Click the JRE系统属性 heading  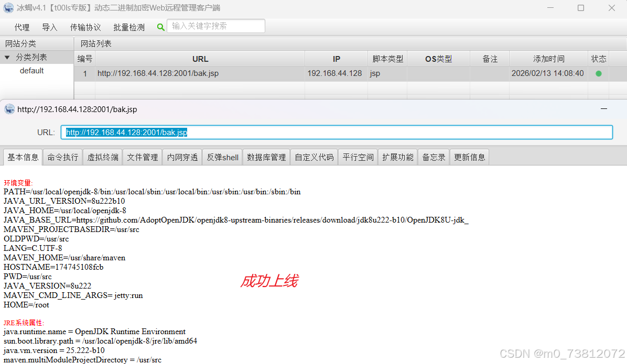pos(24,323)
